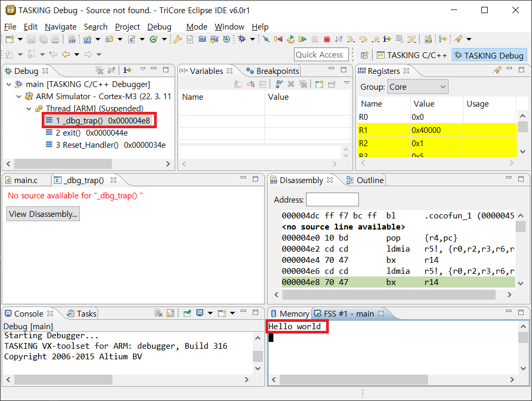The image size is (532, 401).
Task: Open the Registers Group Core combo box
Action: (417, 87)
